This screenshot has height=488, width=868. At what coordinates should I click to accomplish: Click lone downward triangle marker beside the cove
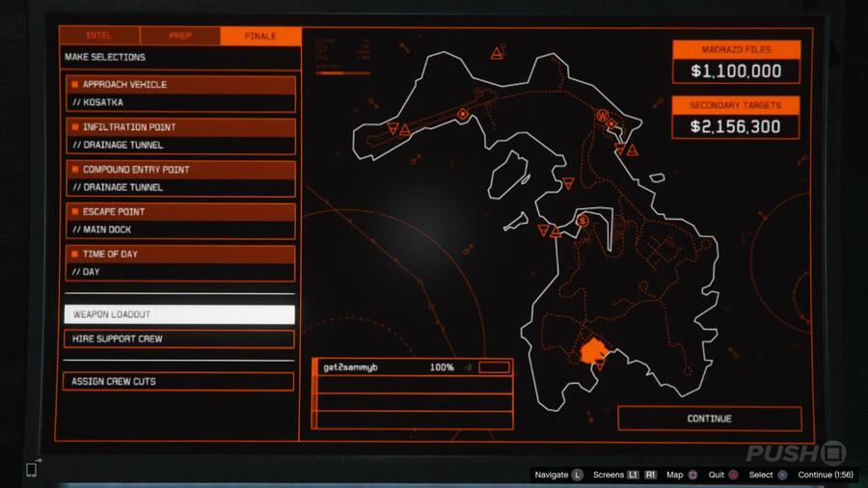[568, 183]
